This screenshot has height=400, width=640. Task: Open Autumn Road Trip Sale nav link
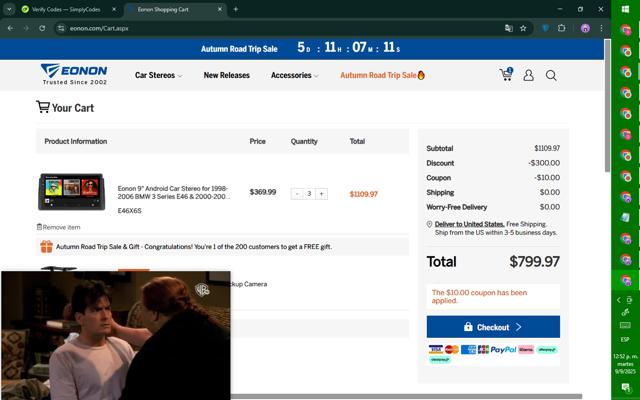pos(382,75)
